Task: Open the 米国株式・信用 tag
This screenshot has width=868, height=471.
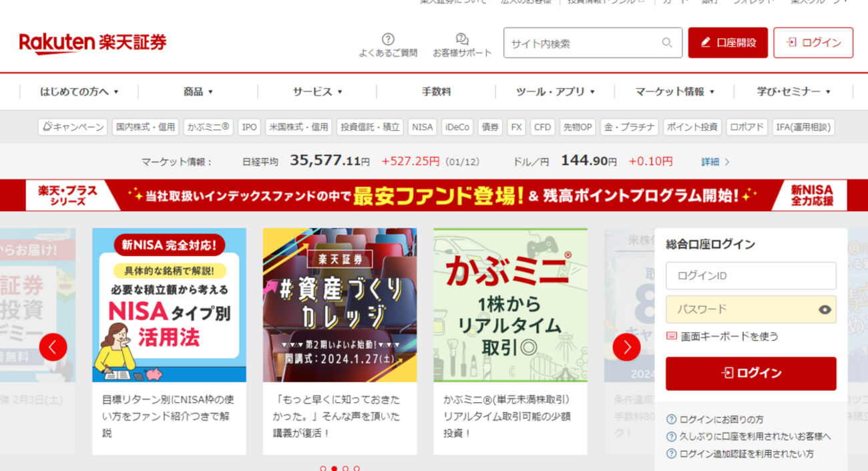Action: (x=298, y=127)
